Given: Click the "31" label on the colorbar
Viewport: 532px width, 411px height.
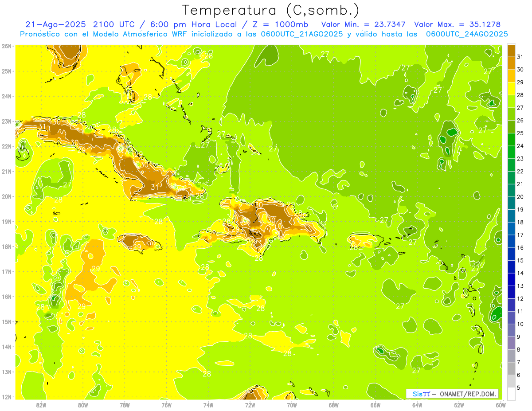Looking at the screenshot, I should (520, 57).
